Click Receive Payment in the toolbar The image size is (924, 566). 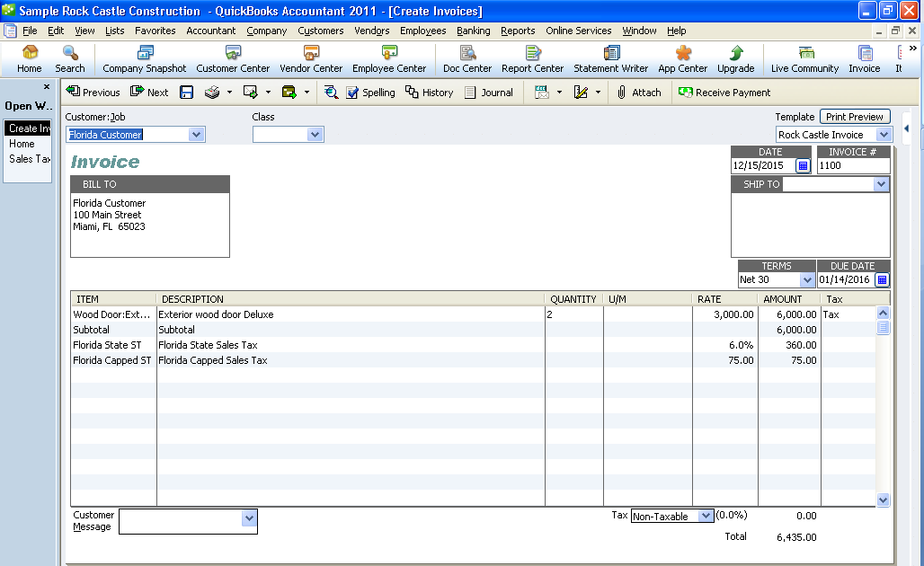[x=724, y=92]
